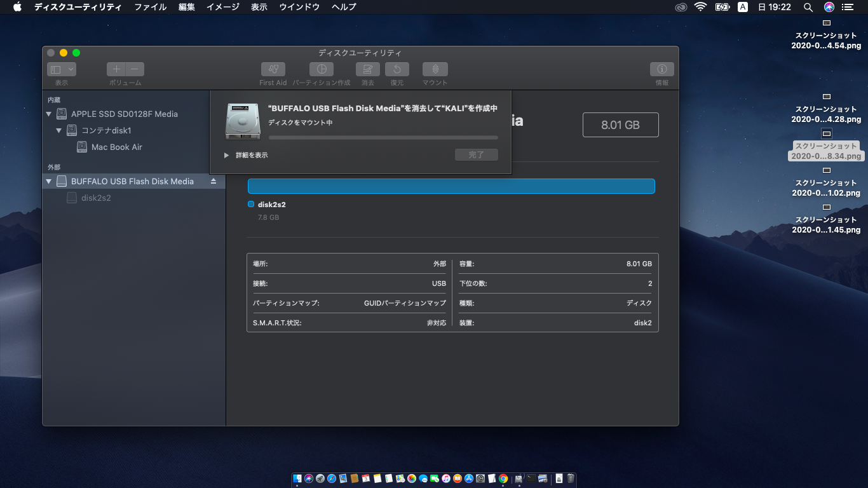Screen dimensions: 868x488
Task: Click the disk2 device value
Action: pyautogui.click(x=643, y=323)
